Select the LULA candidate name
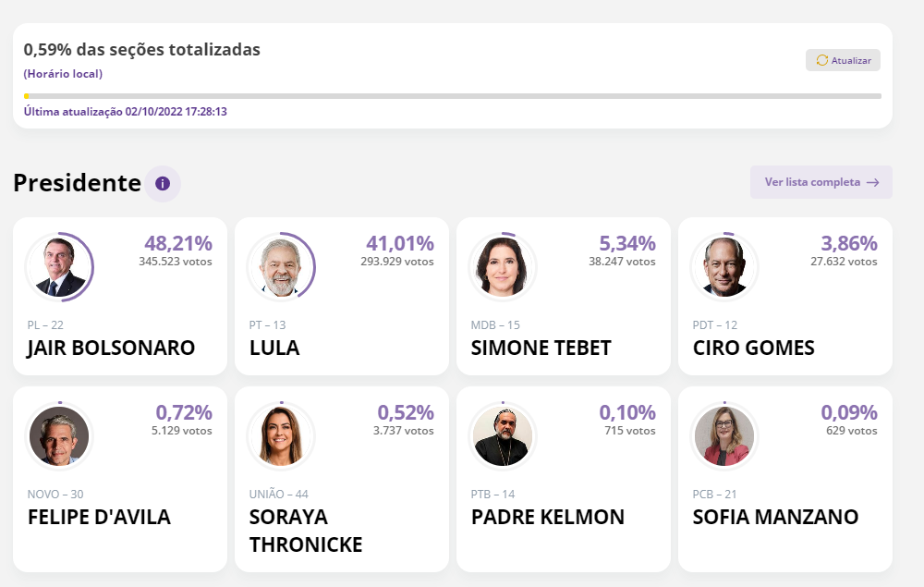924x587 pixels. click(x=274, y=349)
